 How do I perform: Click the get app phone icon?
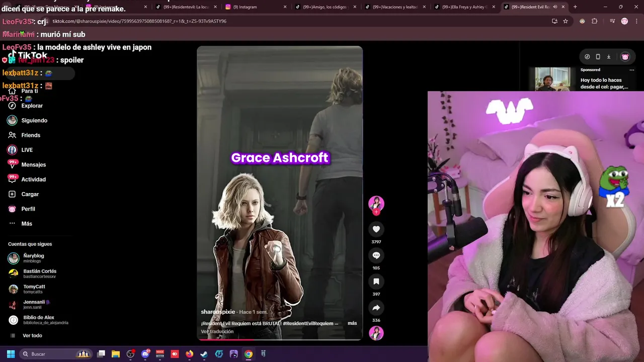(x=598, y=57)
